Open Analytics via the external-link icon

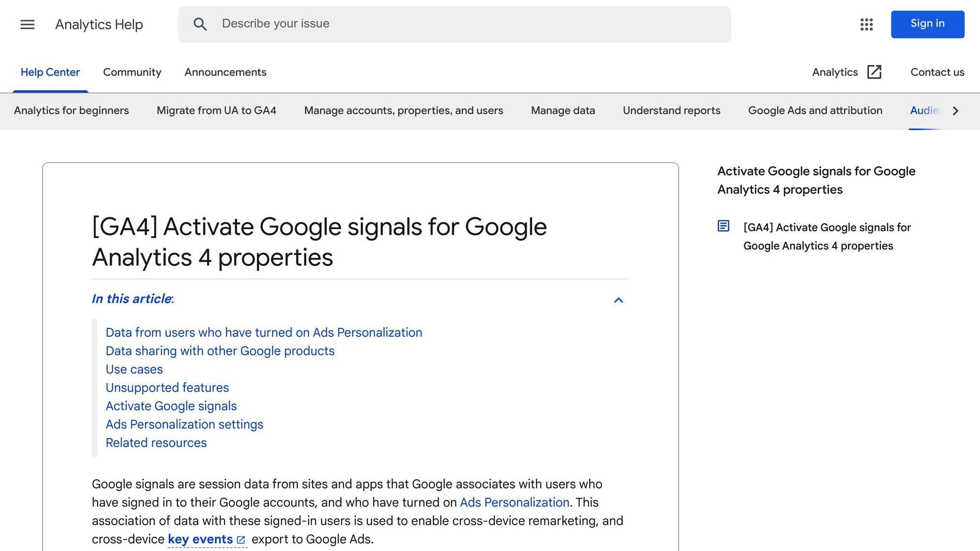coord(875,72)
